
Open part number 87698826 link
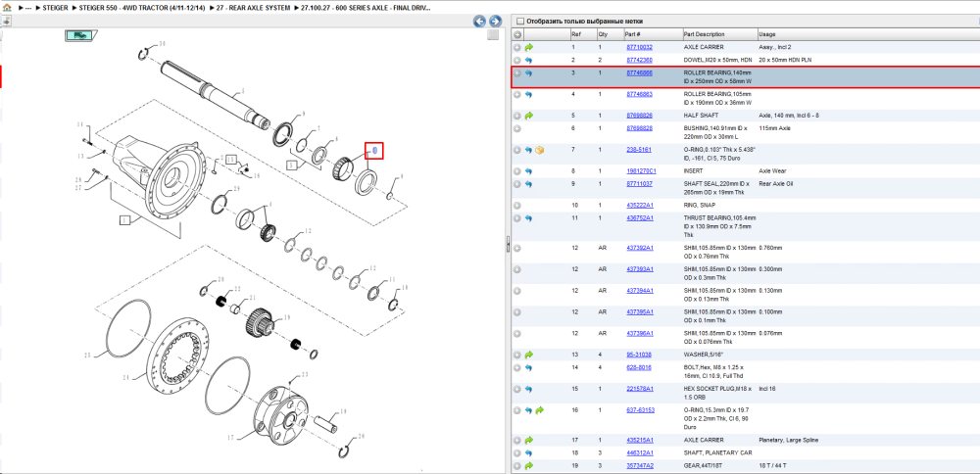[639, 116]
